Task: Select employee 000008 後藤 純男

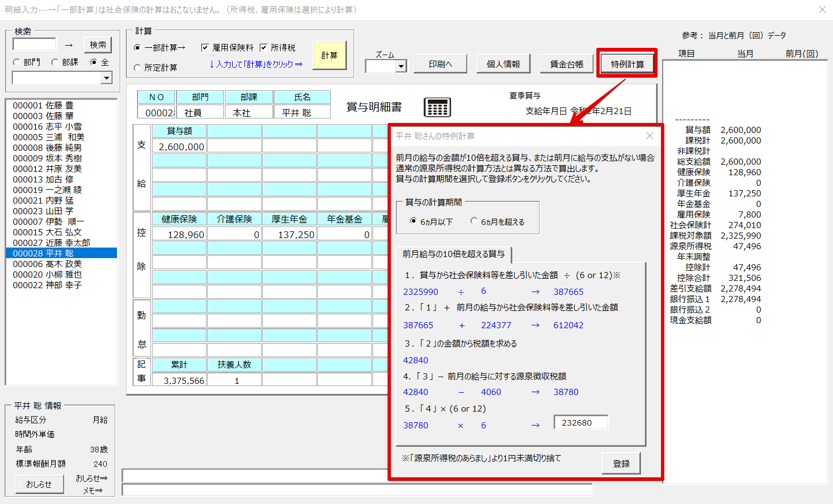Action: [x=61, y=148]
